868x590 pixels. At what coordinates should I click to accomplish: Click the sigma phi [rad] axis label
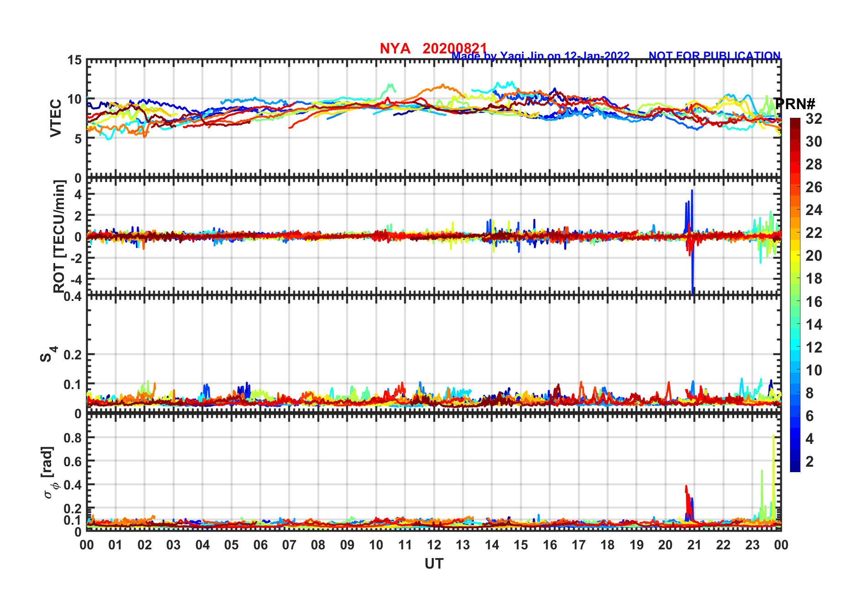point(49,473)
